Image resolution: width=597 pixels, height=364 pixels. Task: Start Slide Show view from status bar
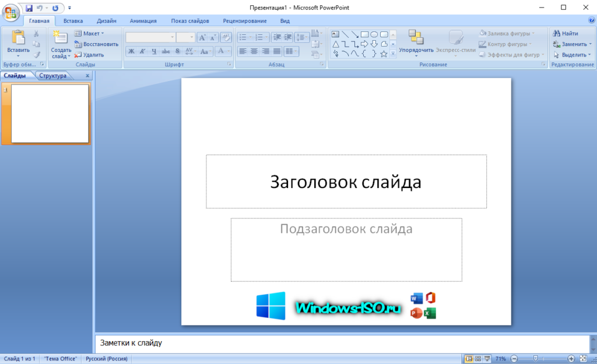(487, 359)
